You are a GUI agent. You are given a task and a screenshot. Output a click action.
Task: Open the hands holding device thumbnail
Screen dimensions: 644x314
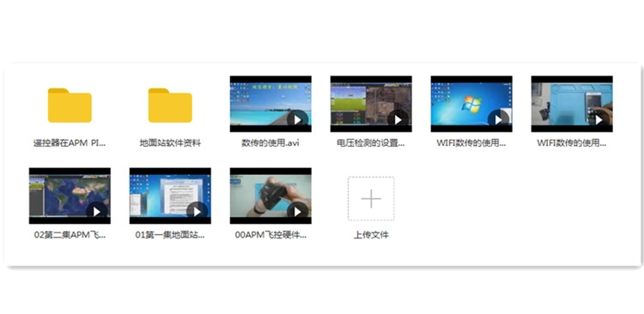pos(270,196)
